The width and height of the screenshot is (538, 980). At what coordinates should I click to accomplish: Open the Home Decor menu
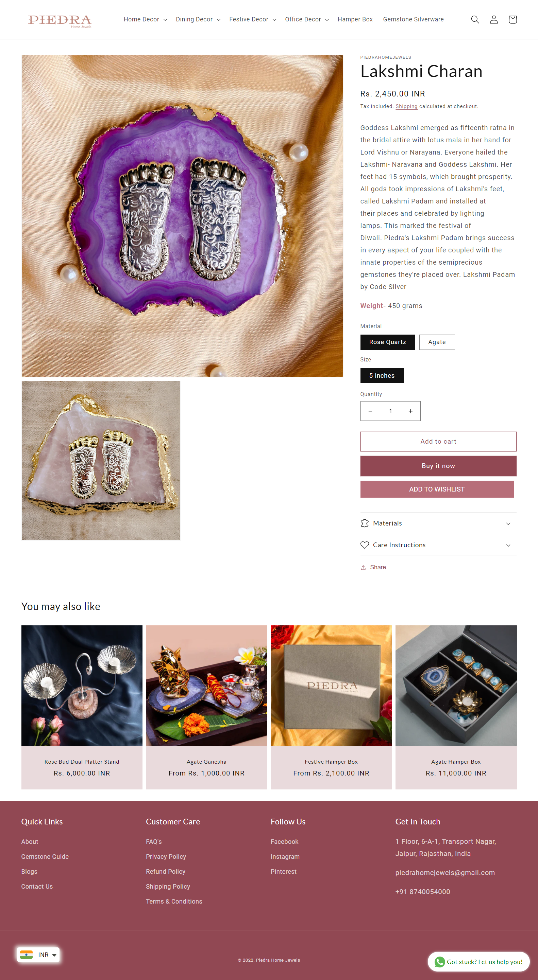(145, 19)
